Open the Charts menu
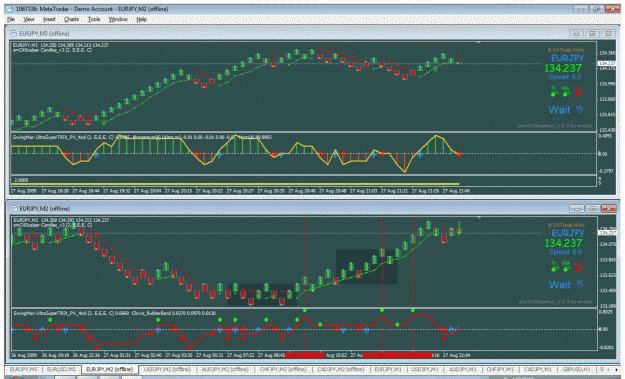 point(71,19)
